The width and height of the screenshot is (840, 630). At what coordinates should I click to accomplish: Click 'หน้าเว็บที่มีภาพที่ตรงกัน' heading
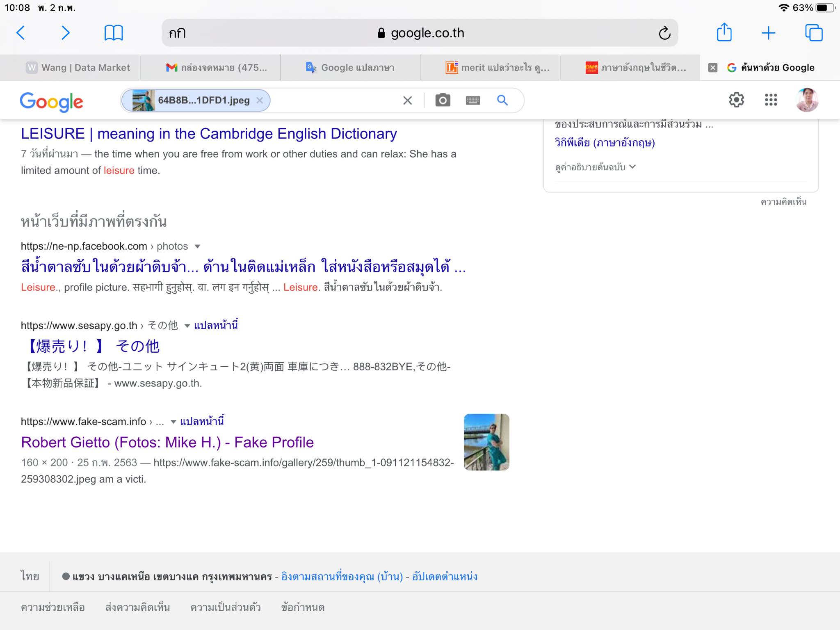coord(94,222)
